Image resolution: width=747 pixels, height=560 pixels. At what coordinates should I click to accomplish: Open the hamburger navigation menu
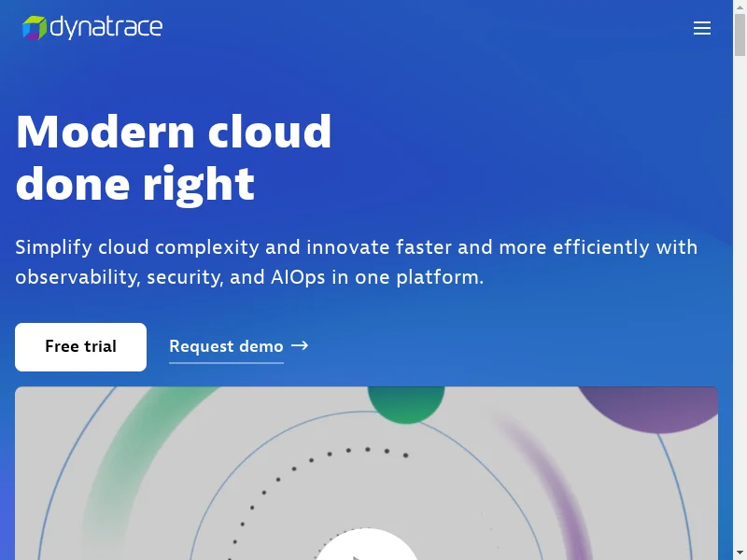coord(702,28)
